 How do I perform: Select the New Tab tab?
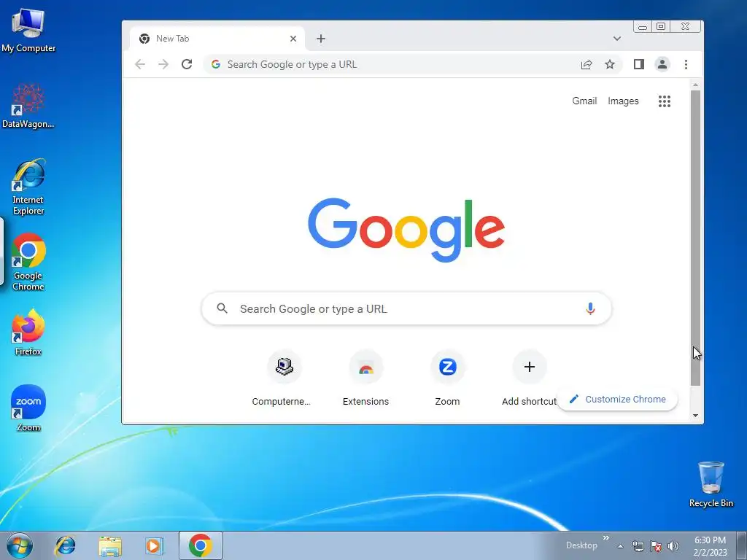pos(217,39)
